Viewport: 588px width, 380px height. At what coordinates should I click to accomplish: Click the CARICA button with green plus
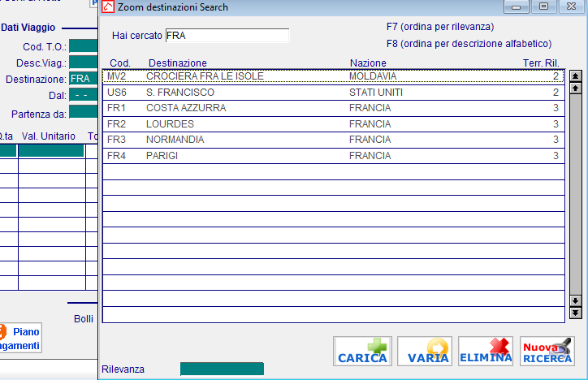click(x=362, y=351)
